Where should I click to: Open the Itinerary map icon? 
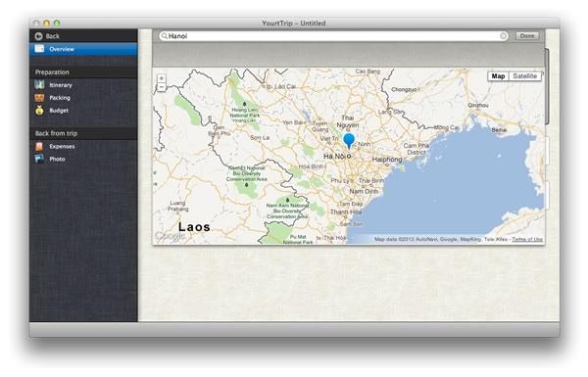pos(39,84)
